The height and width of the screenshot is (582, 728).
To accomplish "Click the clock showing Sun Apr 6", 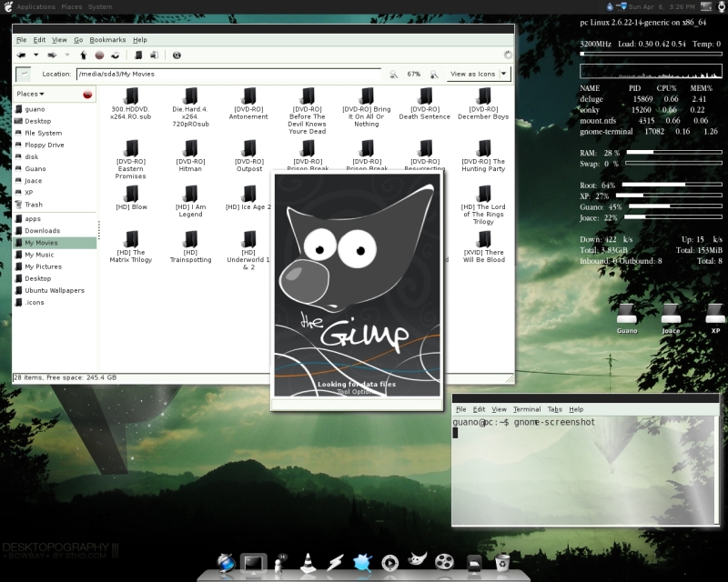I will click(662, 7).
